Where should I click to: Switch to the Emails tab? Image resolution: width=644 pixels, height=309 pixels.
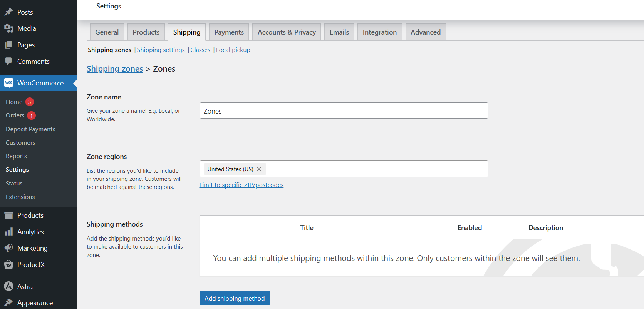339,32
